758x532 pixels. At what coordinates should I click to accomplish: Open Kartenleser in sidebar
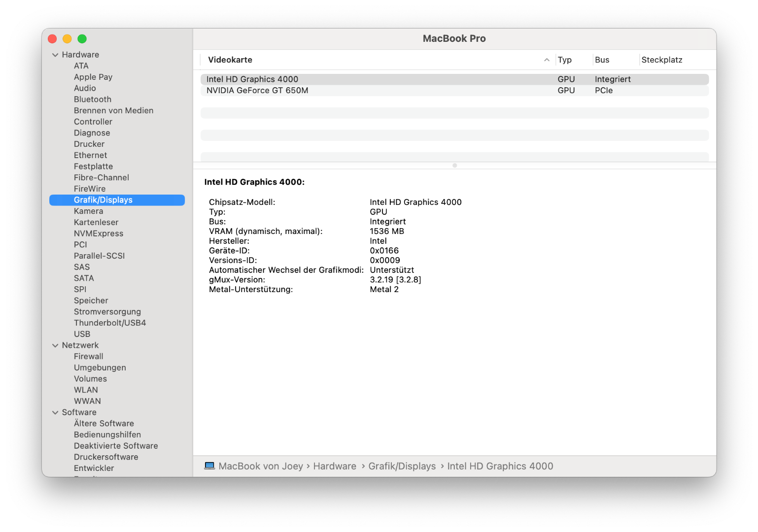tap(96, 222)
